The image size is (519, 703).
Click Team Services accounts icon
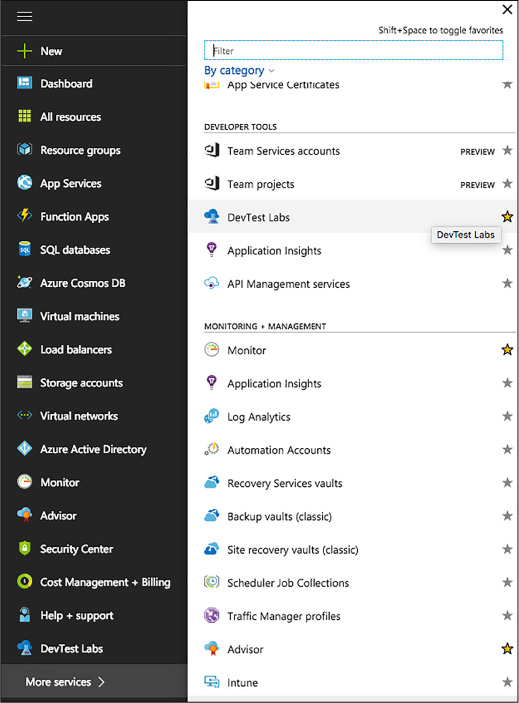tap(212, 150)
